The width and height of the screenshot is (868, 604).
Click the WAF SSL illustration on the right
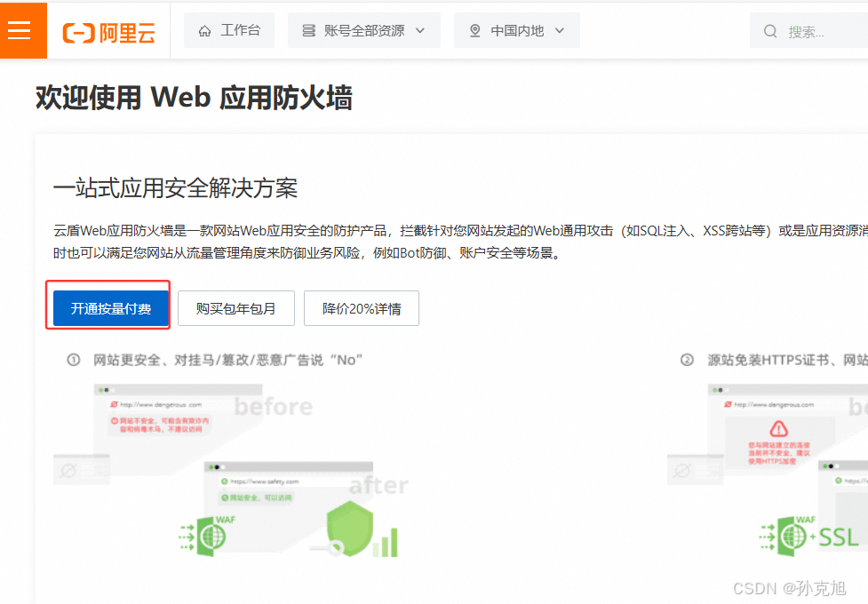pos(768,471)
